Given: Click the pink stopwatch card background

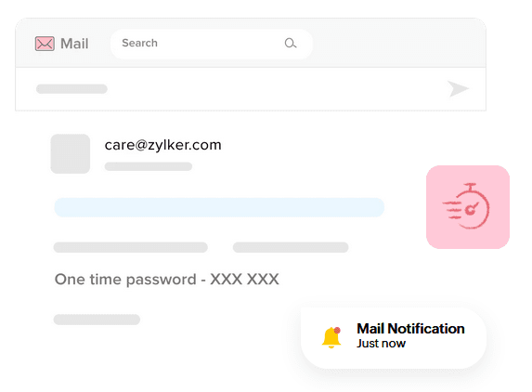Looking at the screenshot, I should (468, 207).
